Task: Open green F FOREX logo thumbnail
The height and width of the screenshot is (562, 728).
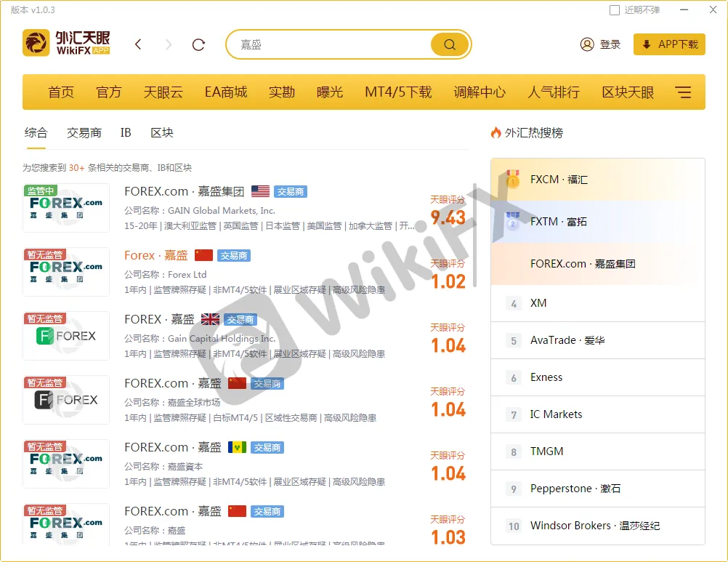Action: point(66,336)
